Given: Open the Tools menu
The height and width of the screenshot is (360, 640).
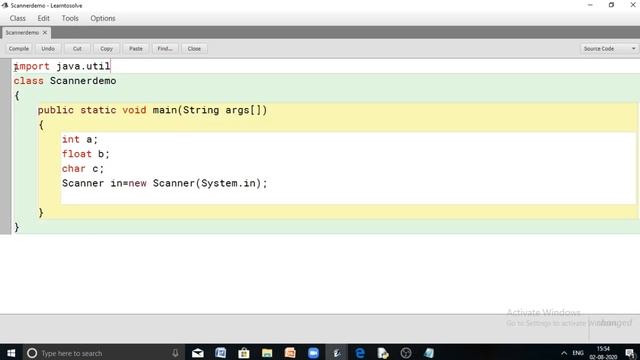Looking at the screenshot, I should [70, 18].
